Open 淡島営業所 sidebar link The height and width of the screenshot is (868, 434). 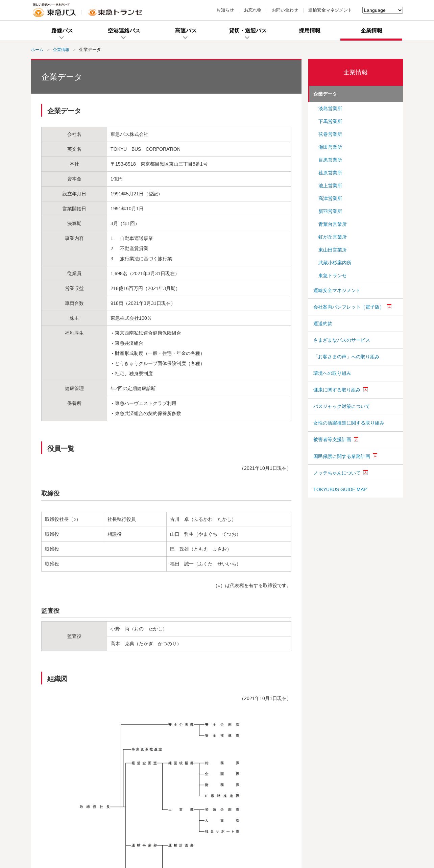pyautogui.click(x=330, y=108)
